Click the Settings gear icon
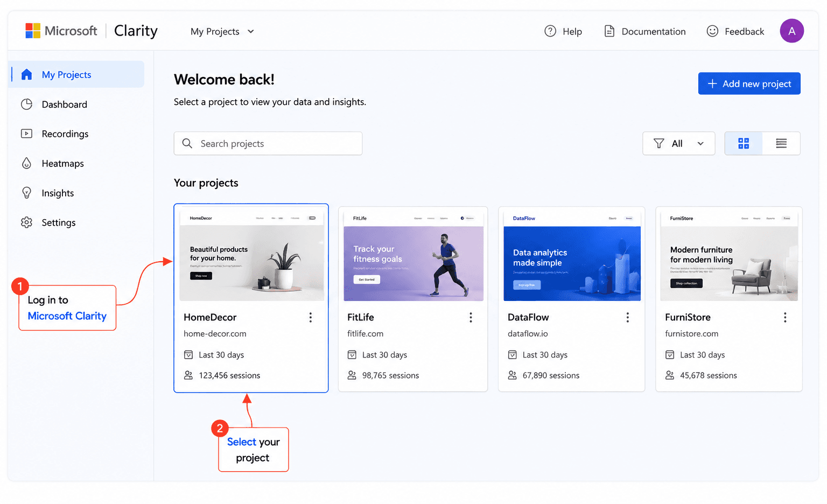The width and height of the screenshot is (827, 504). [26, 222]
